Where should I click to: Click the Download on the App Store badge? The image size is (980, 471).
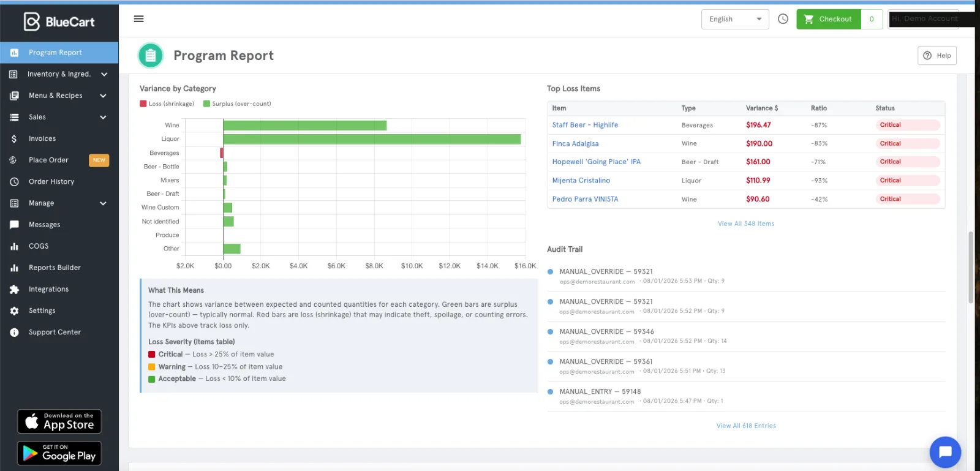(x=59, y=421)
